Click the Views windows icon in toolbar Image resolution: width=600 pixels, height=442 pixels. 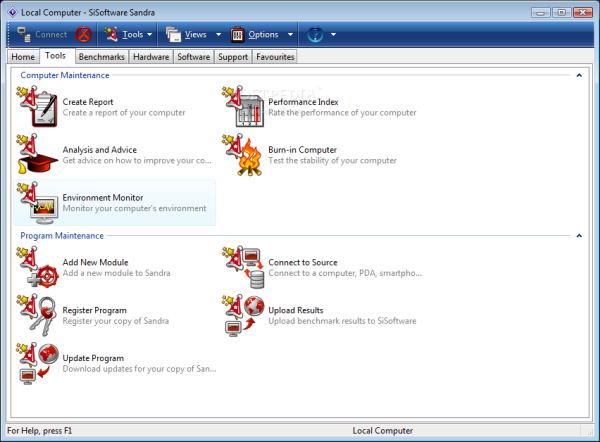coord(173,34)
